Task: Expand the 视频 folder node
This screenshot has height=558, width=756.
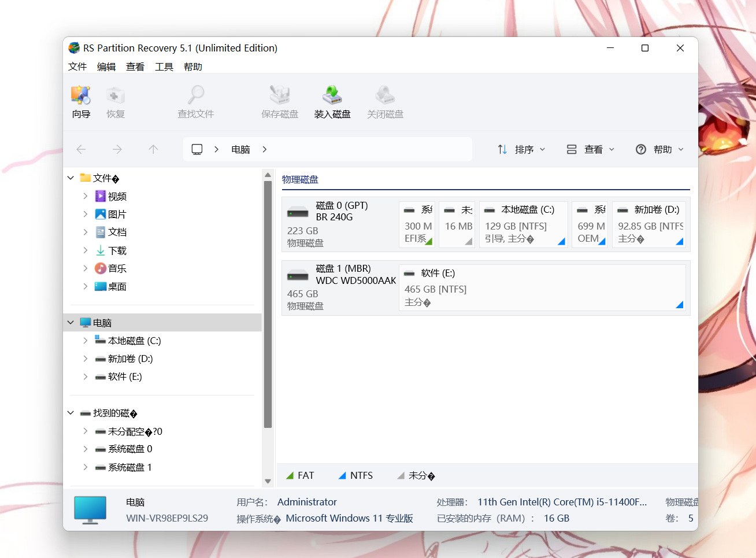Action: [x=86, y=197]
